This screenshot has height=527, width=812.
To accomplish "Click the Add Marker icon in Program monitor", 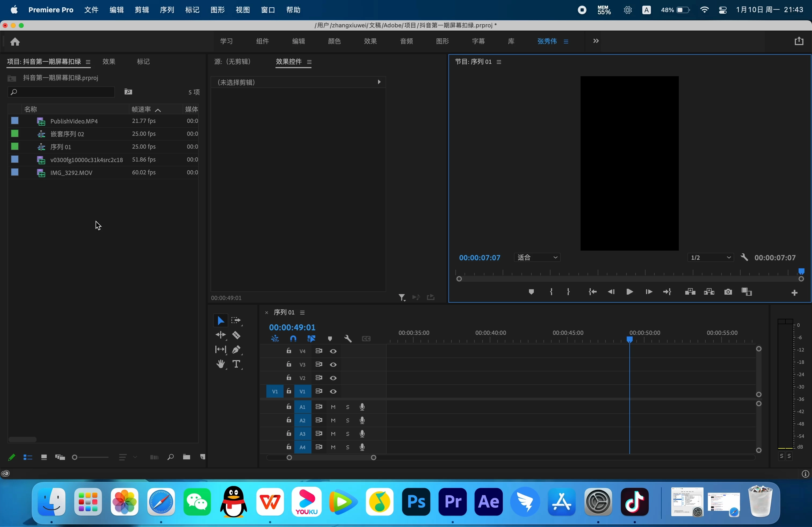I will point(531,292).
